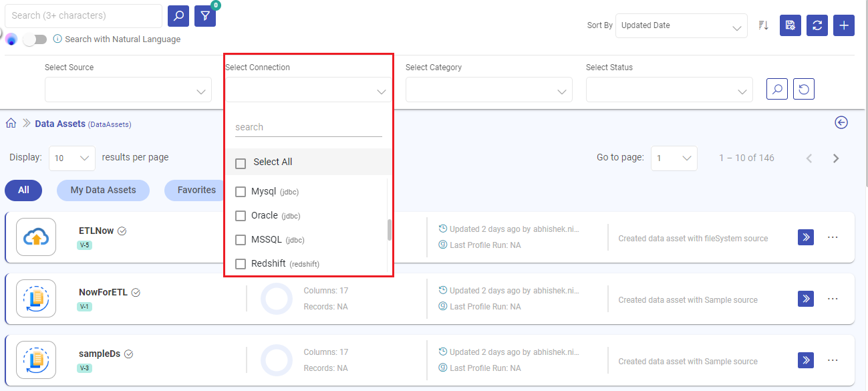Refresh the data assets list

[x=817, y=25]
